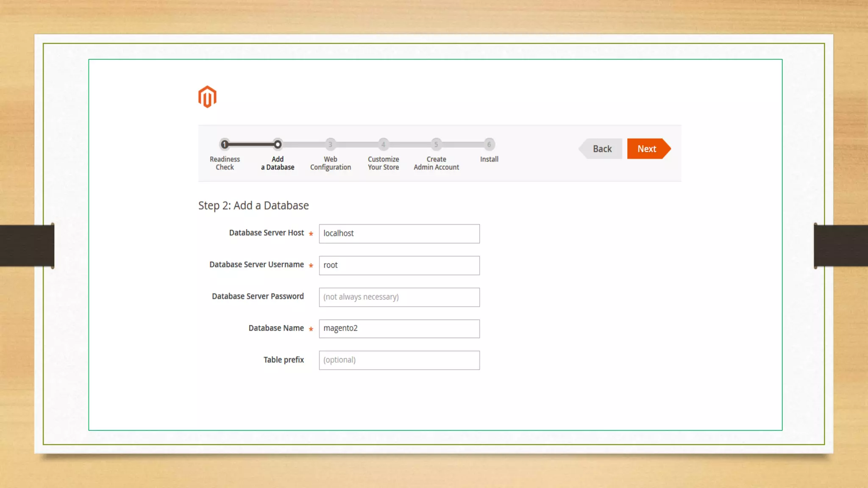
Task: Select the Database Name input
Action: pyautogui.click(x=399, y=328)
